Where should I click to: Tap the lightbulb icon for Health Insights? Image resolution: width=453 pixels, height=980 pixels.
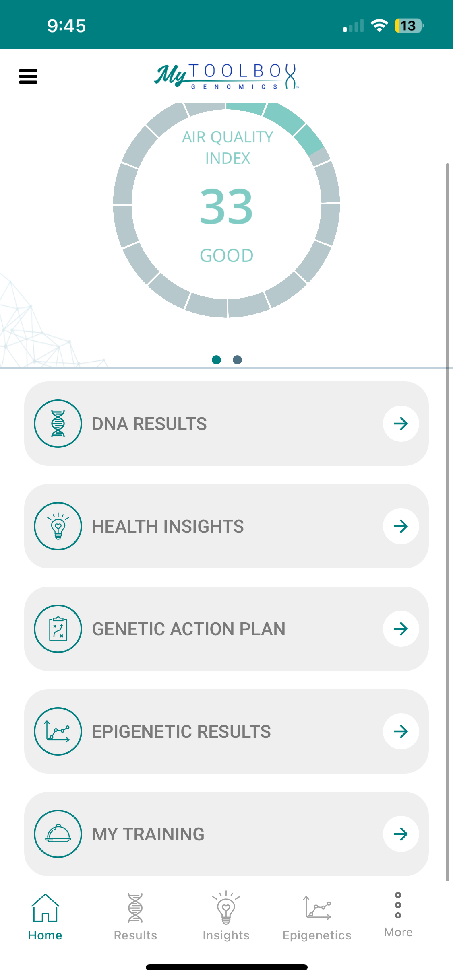click(58, 526)
